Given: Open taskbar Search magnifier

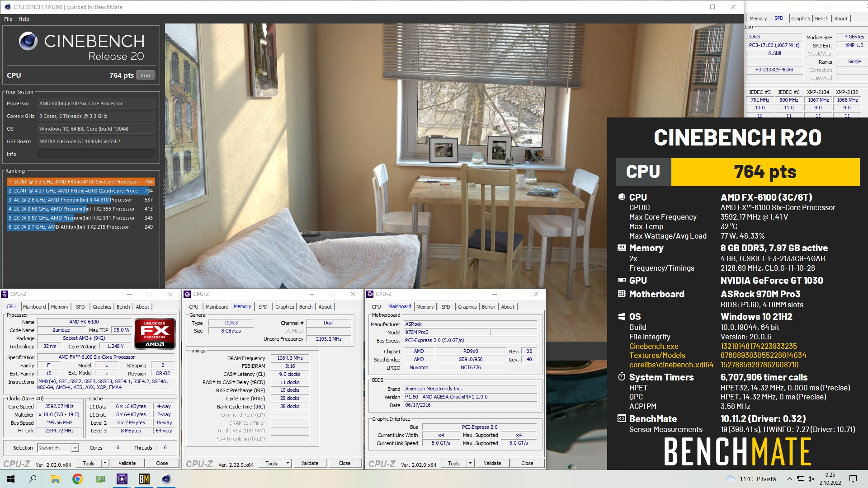Looking at the screenshot, I should [x=33, y=479].
